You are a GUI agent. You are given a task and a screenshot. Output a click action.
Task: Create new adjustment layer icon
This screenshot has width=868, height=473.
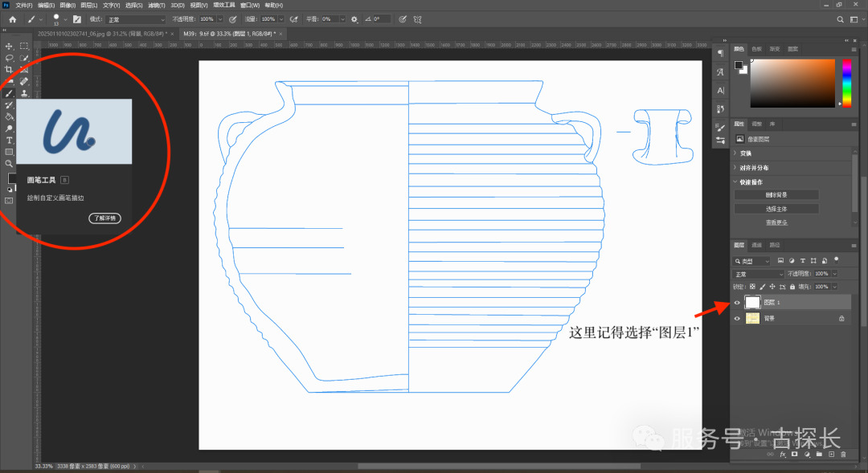(x=807, y=455)
